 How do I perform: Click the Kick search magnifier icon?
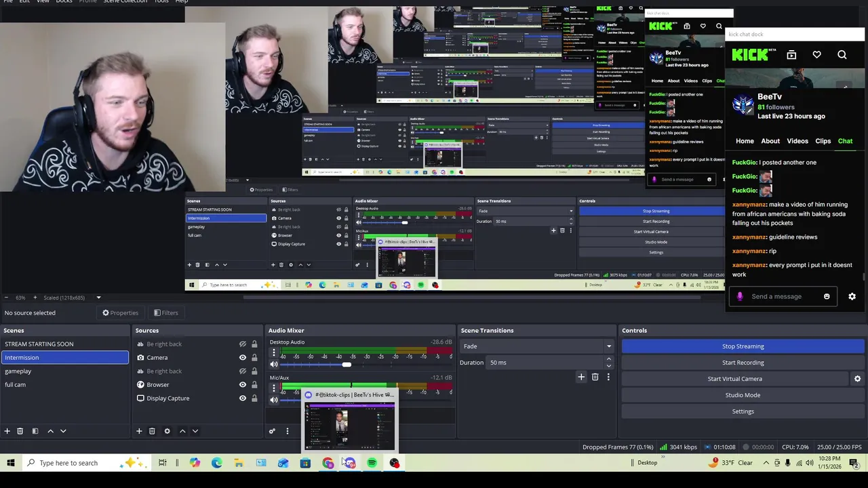(x=842, y=55)
